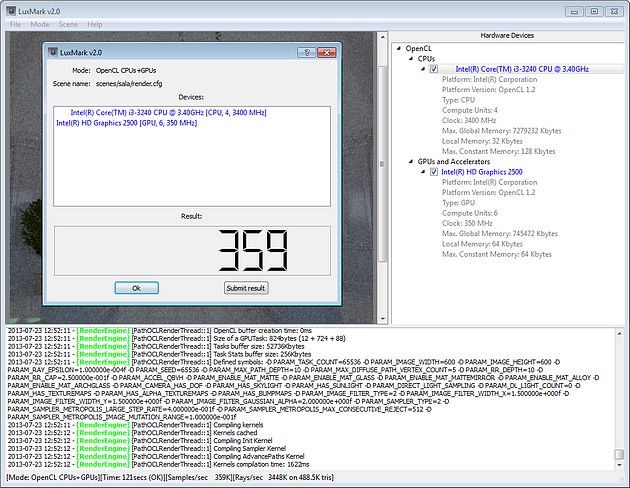This screenshot has height=488, width=630.
Task: Click the scene name scenes/sala/render.cfg text
Action: click(x=129, y=84)
